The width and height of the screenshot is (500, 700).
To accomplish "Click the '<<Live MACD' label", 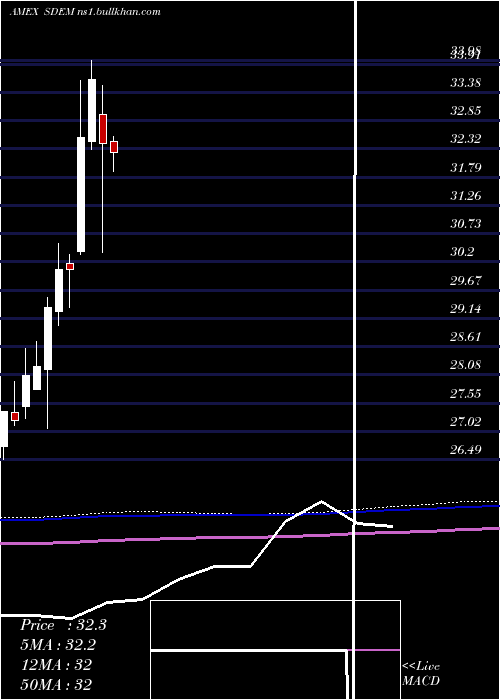I will 421,674.
